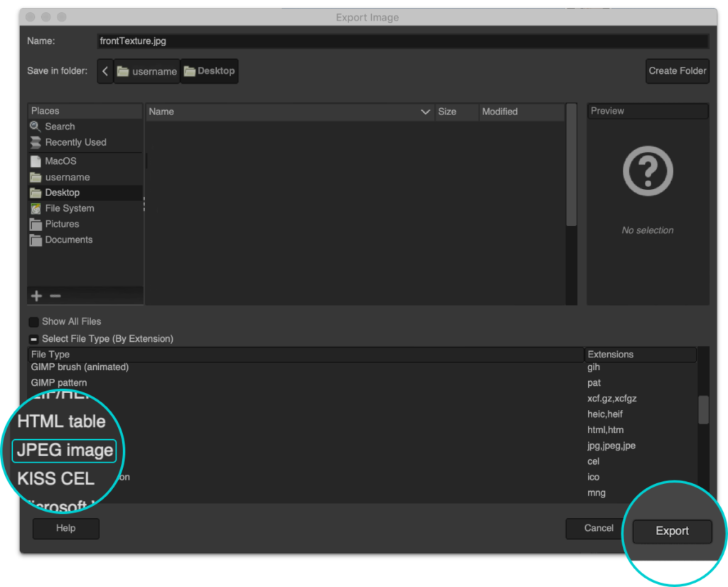
Task: Click the Export button
Action: tap(672, 531)
